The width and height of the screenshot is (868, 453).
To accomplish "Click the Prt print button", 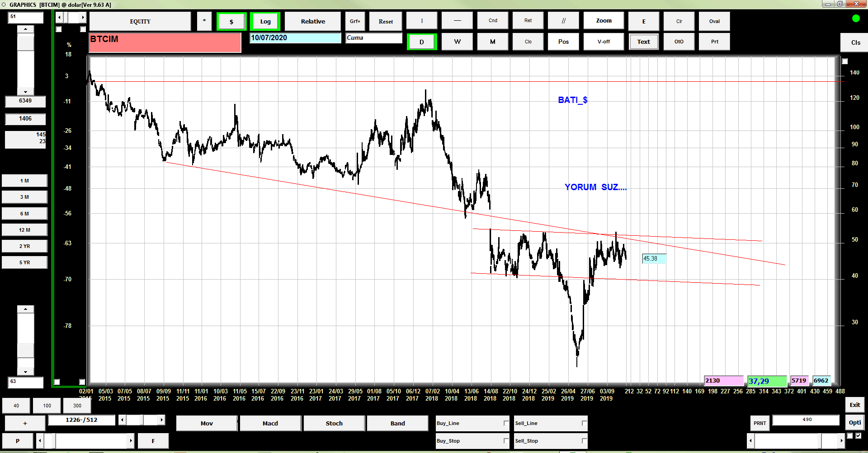I will (714, 42).
